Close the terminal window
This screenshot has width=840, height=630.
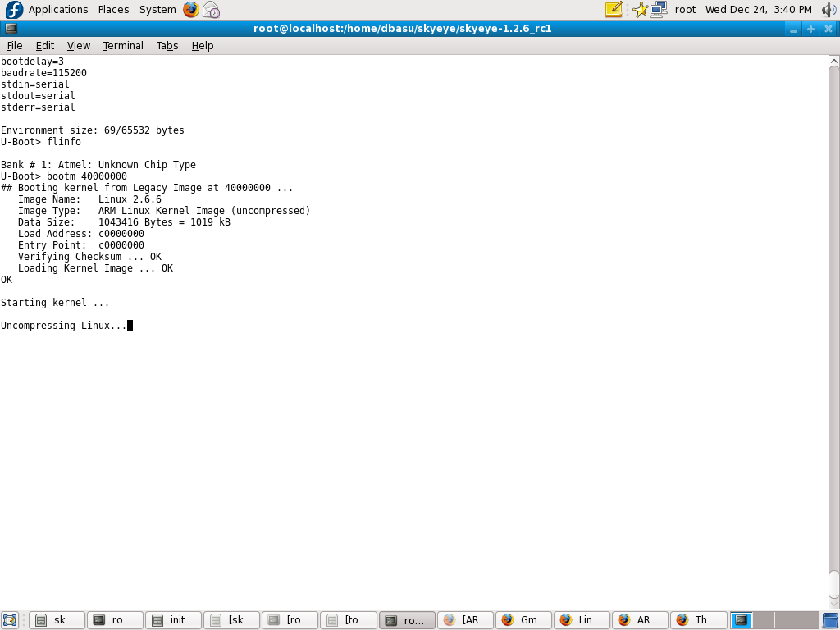pyautogui.click(x=828, y=29)
